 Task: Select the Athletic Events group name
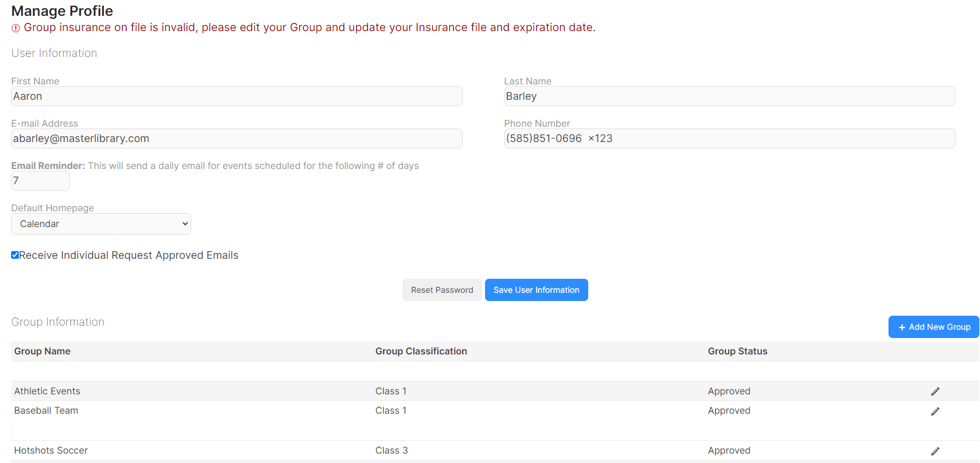coord(47,391)
